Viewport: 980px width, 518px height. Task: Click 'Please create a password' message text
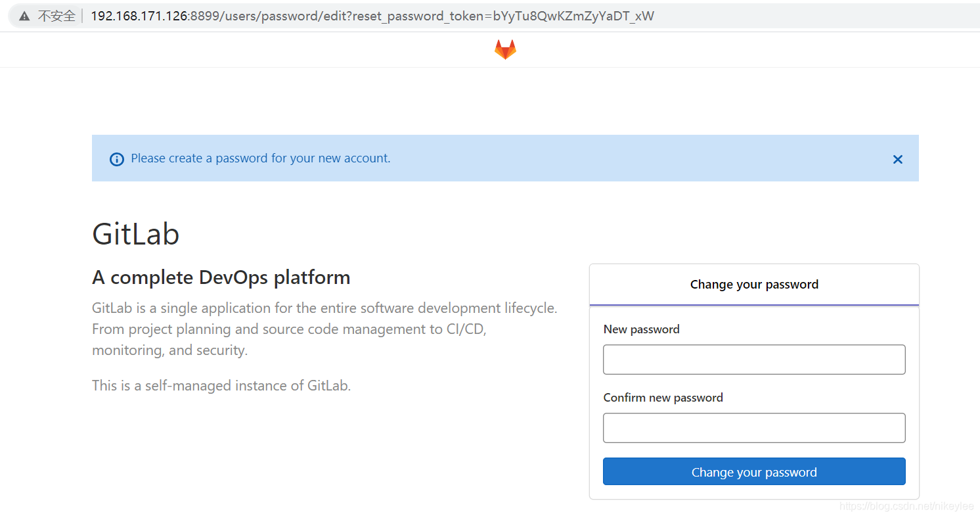[x=261, y=158]
